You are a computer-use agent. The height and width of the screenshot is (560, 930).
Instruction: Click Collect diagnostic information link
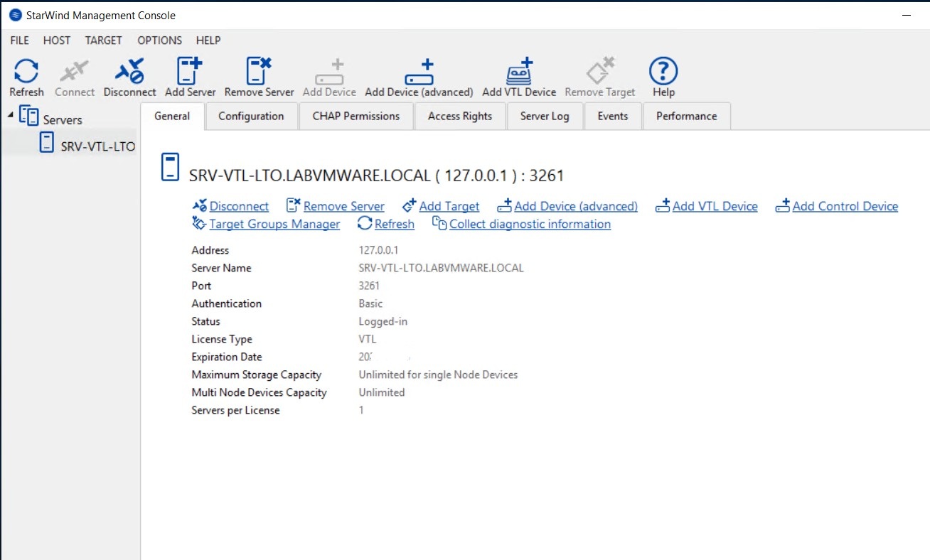click(x=530, y=225)
